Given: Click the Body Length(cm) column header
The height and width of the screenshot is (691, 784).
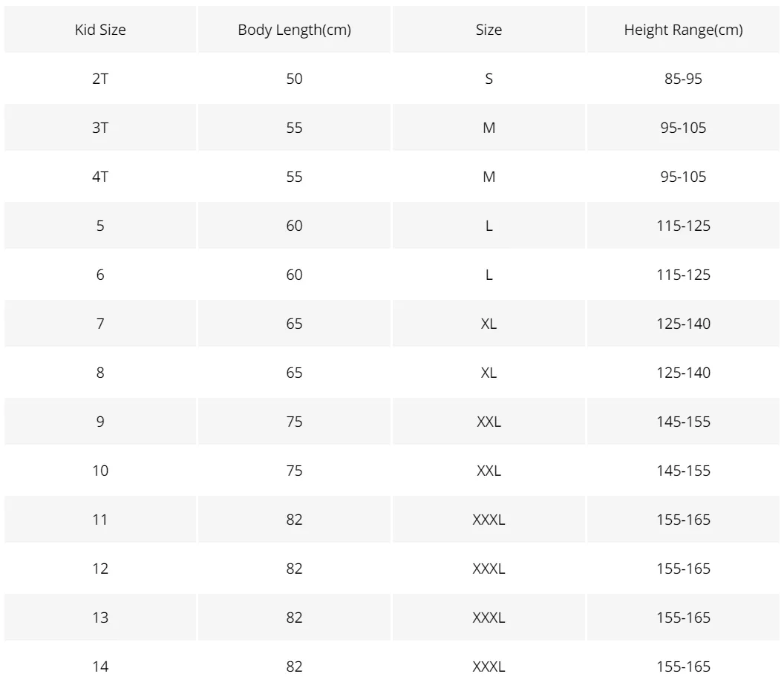Looking at the screenshot, I should tap(294, 30).
